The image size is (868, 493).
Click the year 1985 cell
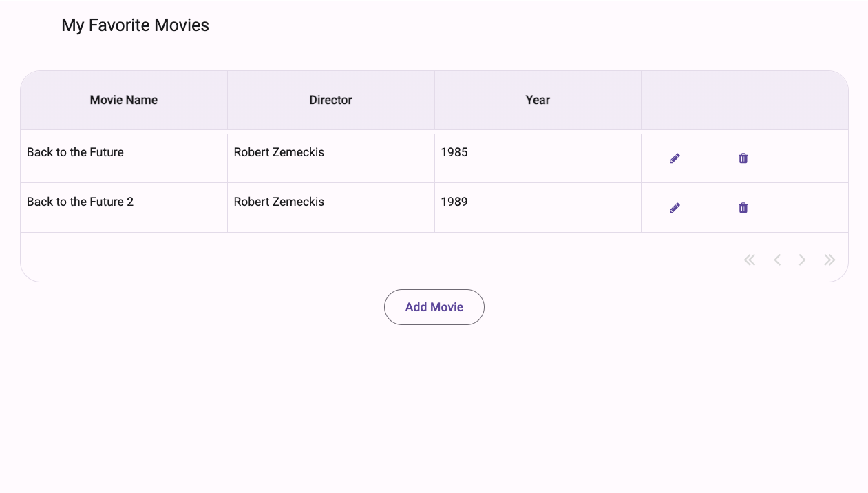[x=454, y=152]
